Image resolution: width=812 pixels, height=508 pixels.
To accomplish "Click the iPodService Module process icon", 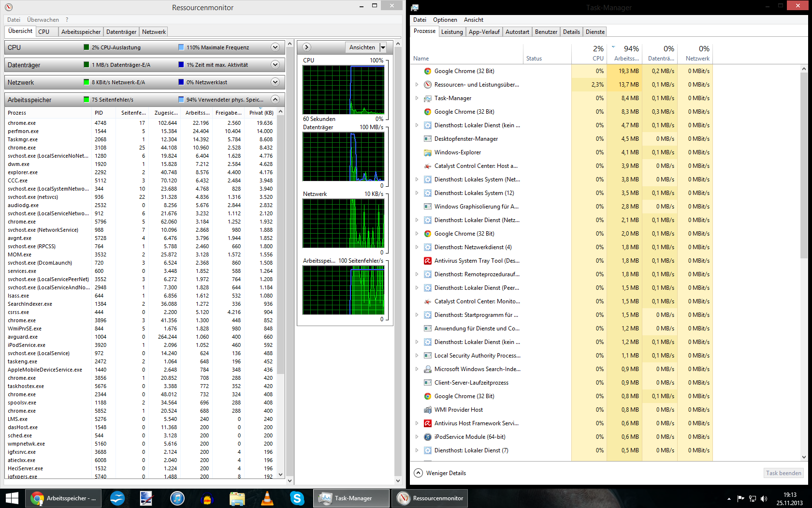I will click(x=427, y=437).
